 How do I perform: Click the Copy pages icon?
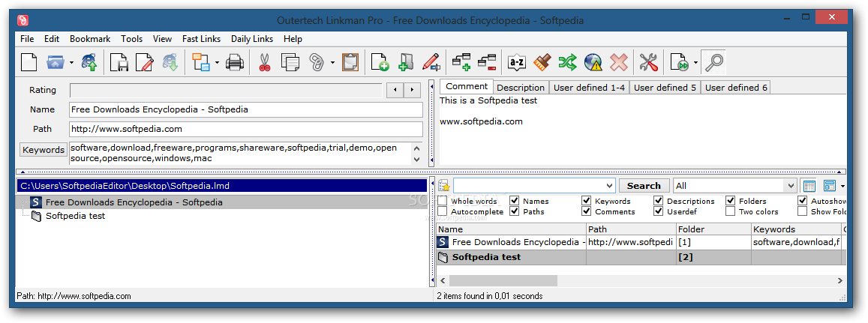point(290,62)
